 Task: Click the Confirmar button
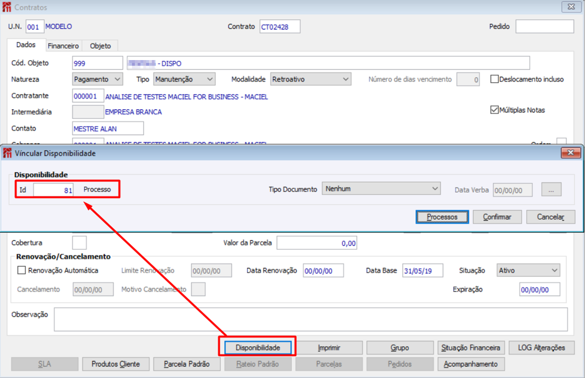pos(497,216)
